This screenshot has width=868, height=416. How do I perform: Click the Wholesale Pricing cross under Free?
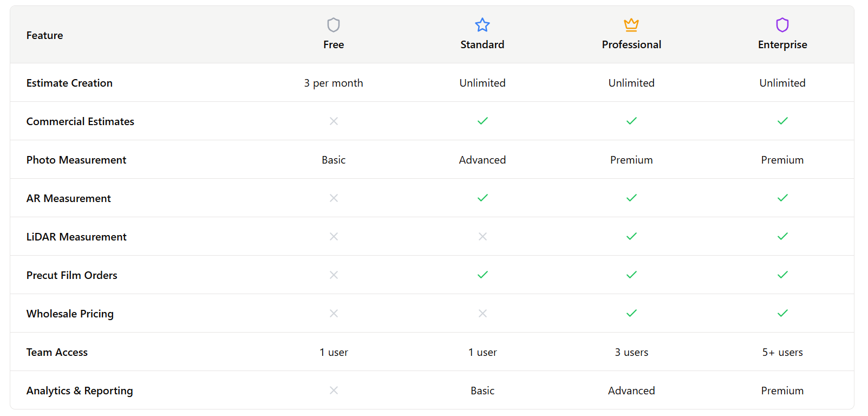coord(334,313)
